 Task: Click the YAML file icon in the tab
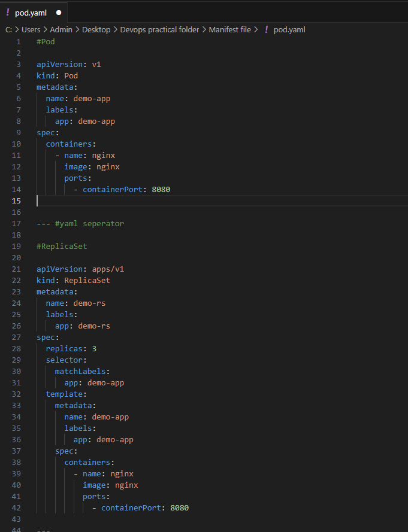point(7,13)
